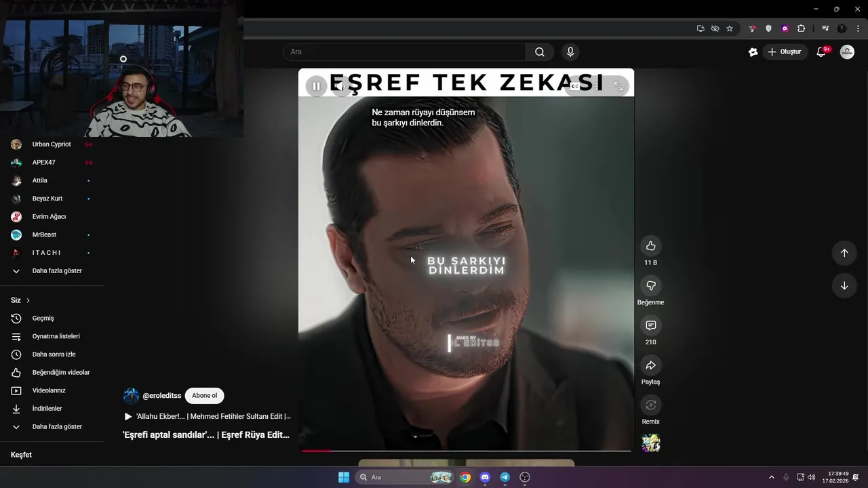Open the Oluştur create menu

[785, 52]
